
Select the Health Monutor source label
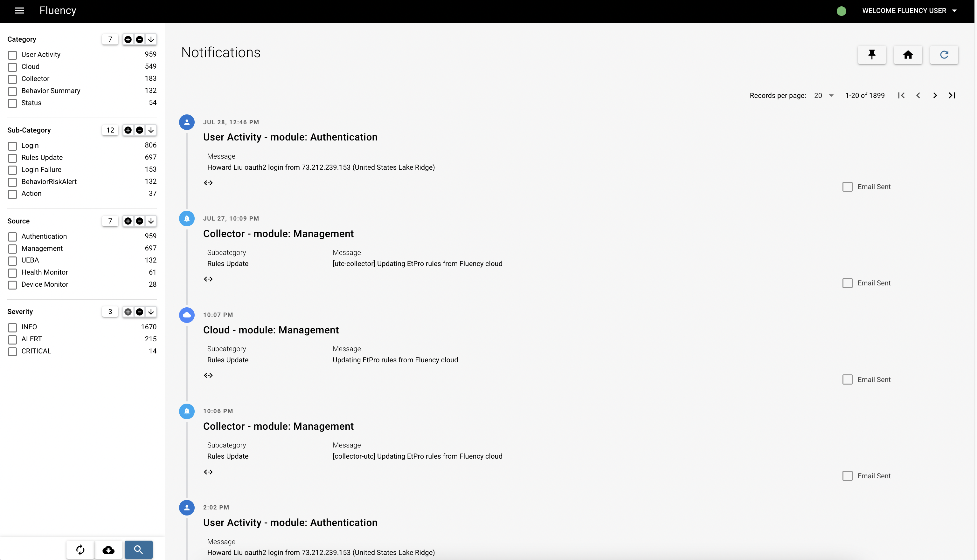tap(45, 272)
